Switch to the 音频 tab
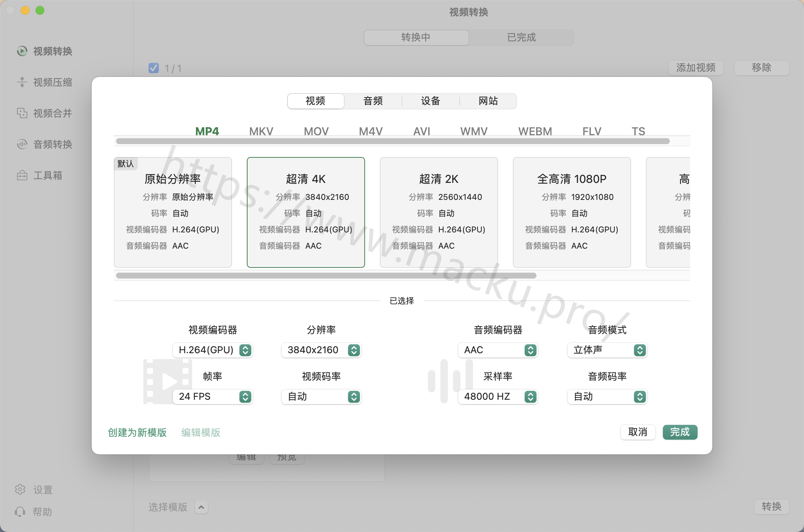The height and width of the screenshot is (532, 804). pos(373,101)
